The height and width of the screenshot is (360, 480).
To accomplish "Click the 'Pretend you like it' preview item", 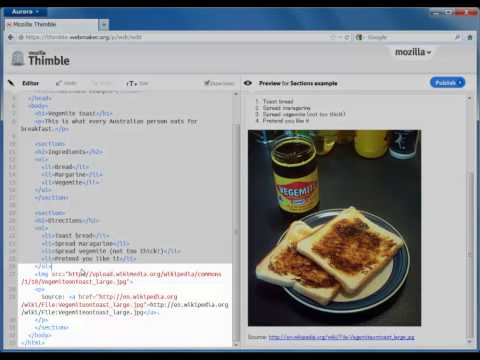I will pyautogui.click(x=286, y=121).
